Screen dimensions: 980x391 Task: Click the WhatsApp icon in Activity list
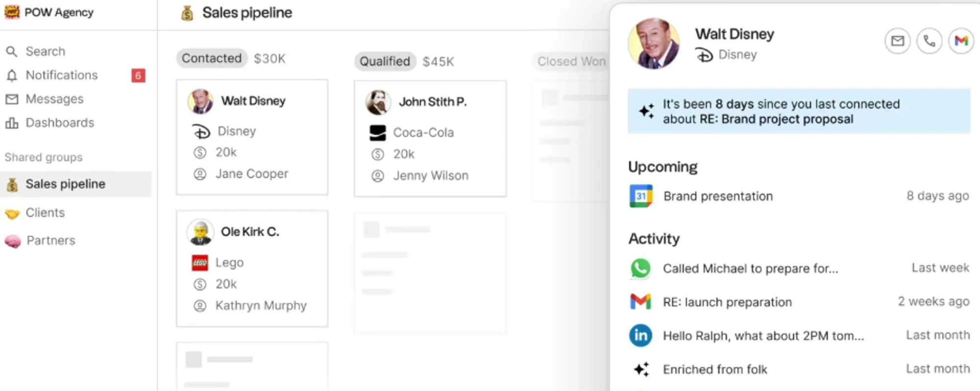[x=640, y=269]
